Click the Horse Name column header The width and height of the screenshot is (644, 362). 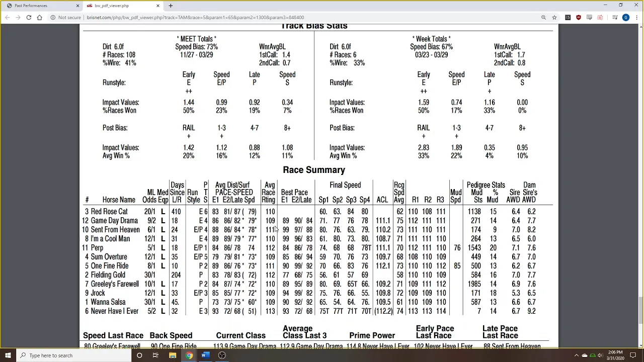[x=119, y=200]
